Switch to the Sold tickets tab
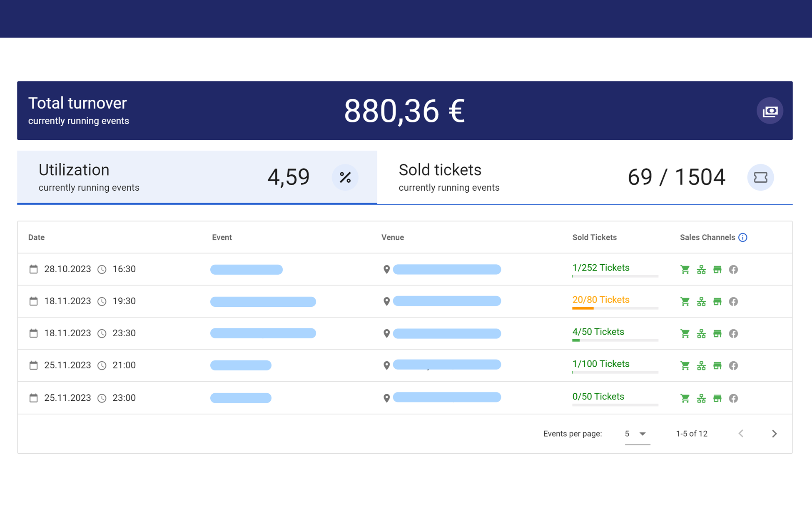812x524 pixels. [585, 177]
